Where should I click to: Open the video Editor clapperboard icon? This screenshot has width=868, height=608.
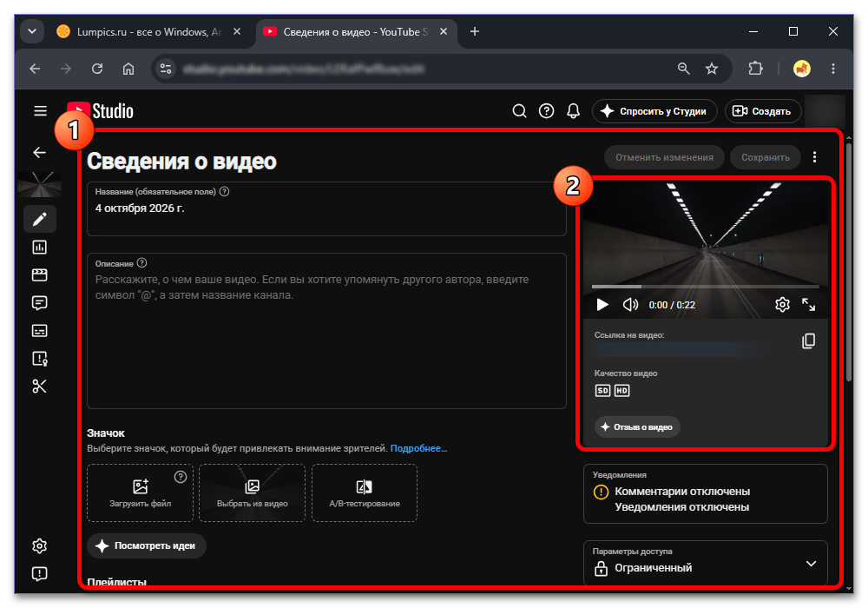point(39,274)
